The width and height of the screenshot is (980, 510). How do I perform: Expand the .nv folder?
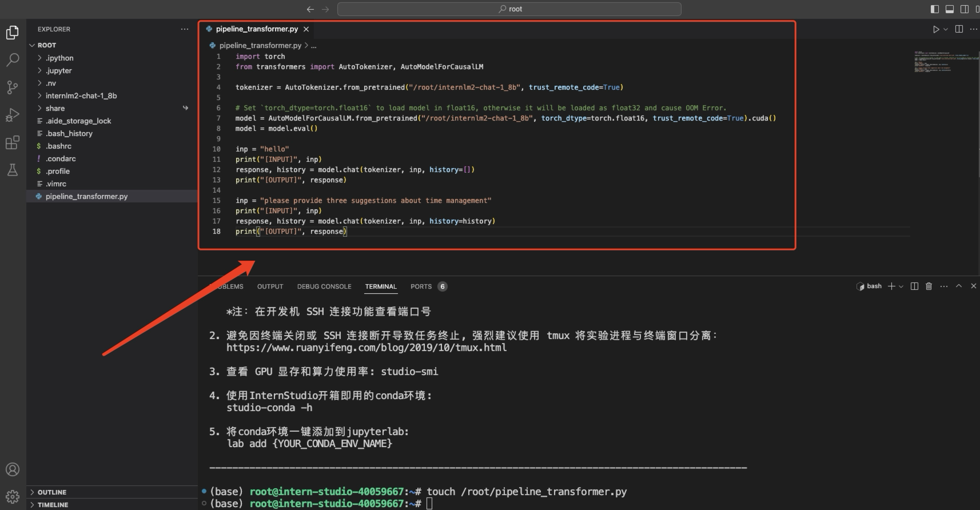point(112,83)
